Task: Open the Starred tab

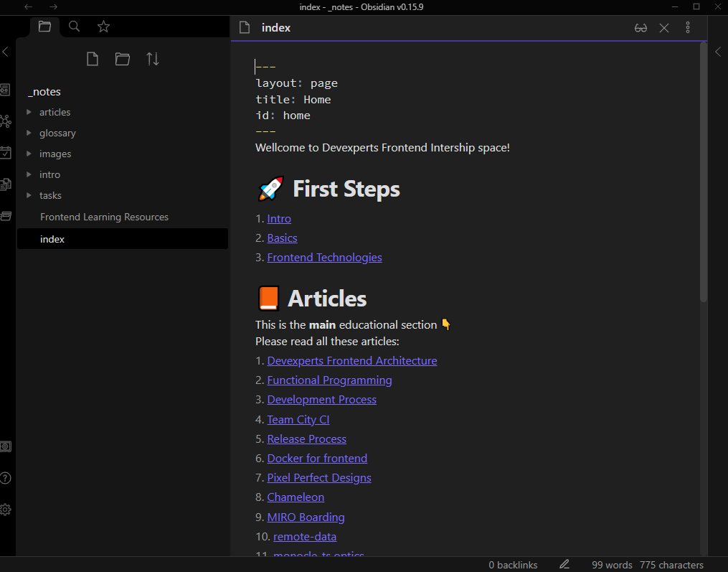Action: [103, 27]
